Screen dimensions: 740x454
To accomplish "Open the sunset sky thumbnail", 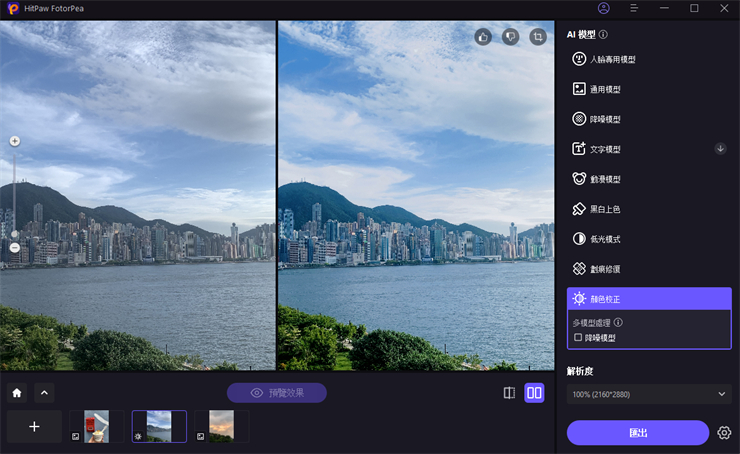I will (221, 427).
